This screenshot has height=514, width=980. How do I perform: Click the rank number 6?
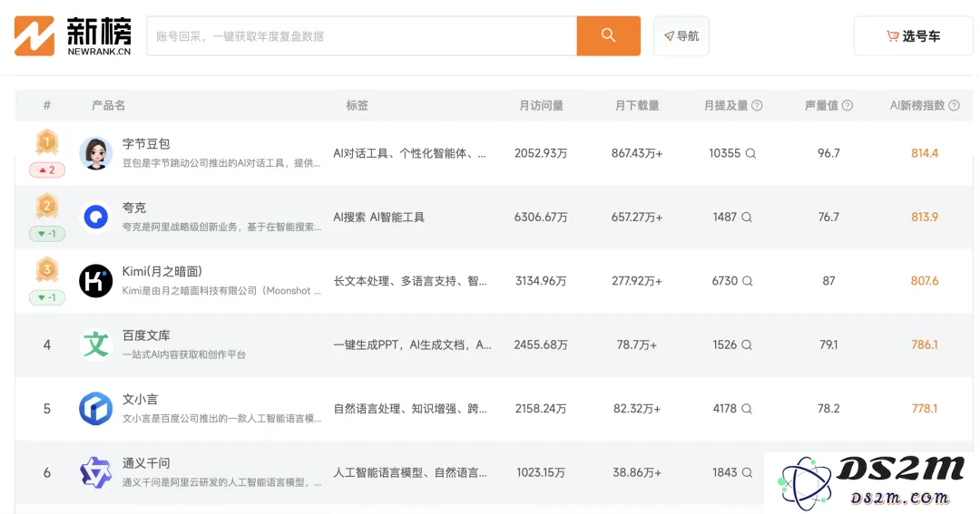coord(47,473)
